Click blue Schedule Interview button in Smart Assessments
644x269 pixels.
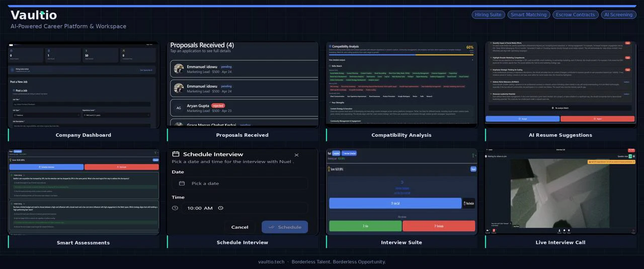tap(47, 167)
